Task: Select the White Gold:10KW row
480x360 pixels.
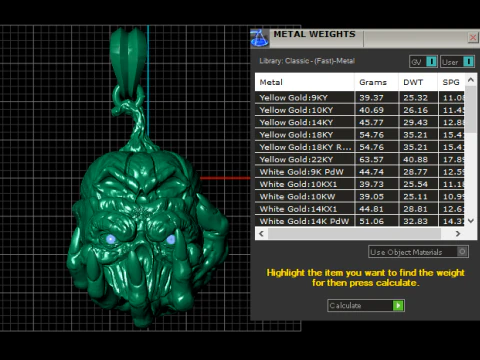Action: point(360,196)
